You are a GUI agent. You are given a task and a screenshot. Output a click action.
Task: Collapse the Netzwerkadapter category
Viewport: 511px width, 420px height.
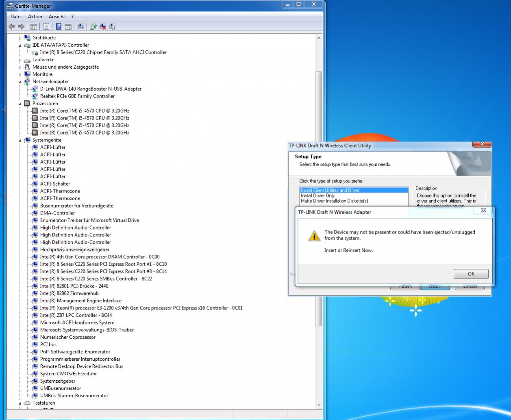(20, 82)
